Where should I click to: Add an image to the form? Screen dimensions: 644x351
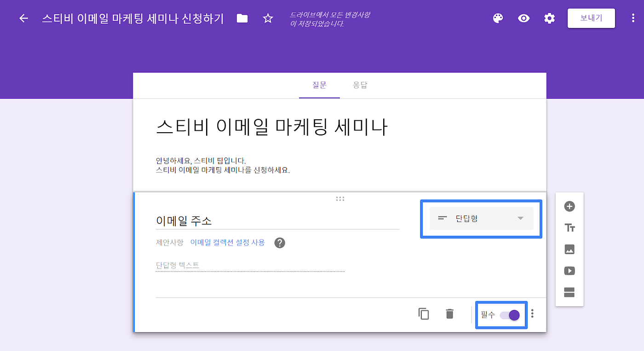(569, 249)
